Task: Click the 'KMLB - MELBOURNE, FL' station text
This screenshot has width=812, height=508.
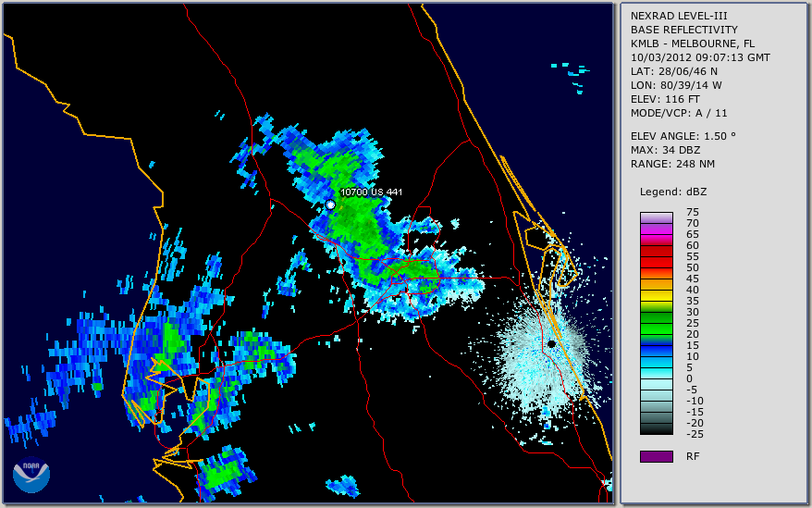Action: 693,43
